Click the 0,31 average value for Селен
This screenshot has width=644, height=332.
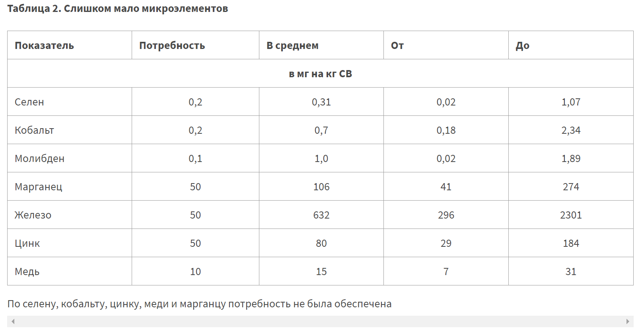tap(321, 102)
